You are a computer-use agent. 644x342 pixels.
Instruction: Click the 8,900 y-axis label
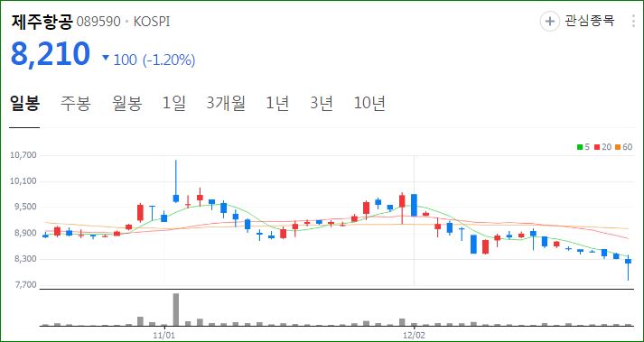click(x=25, y=233)
